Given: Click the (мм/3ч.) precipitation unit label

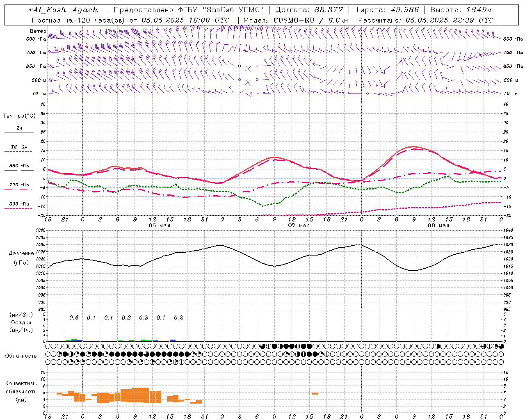Looking at the screenshot, I should tap(21, 315).
